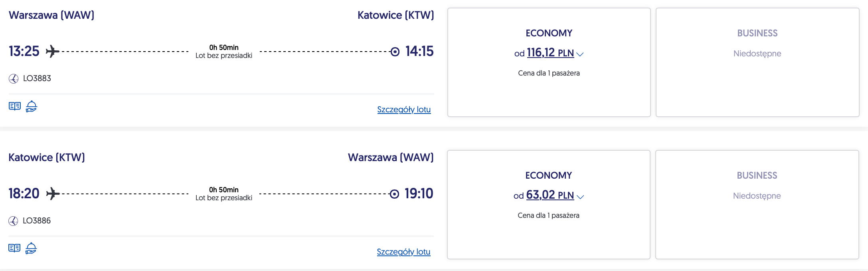Click LOT airline logo beside LO3883
Image resolution: width=868 pixels, height=271 pixels.
tap(14, 79)
